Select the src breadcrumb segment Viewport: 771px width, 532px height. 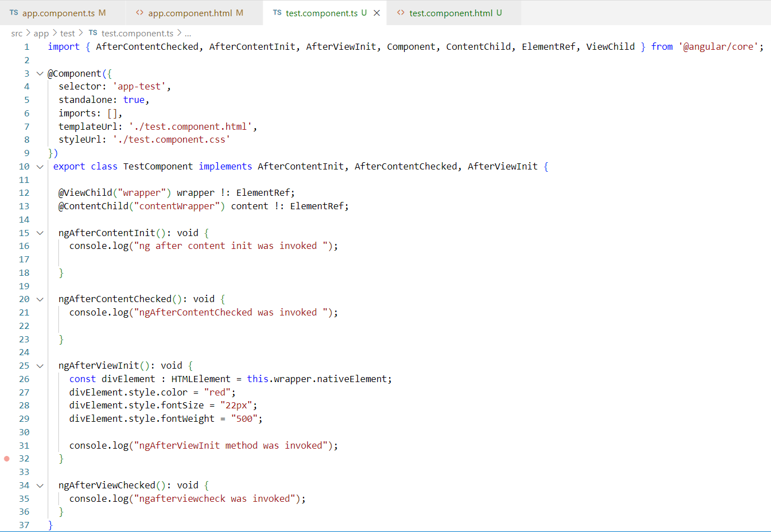click(17, 34)
